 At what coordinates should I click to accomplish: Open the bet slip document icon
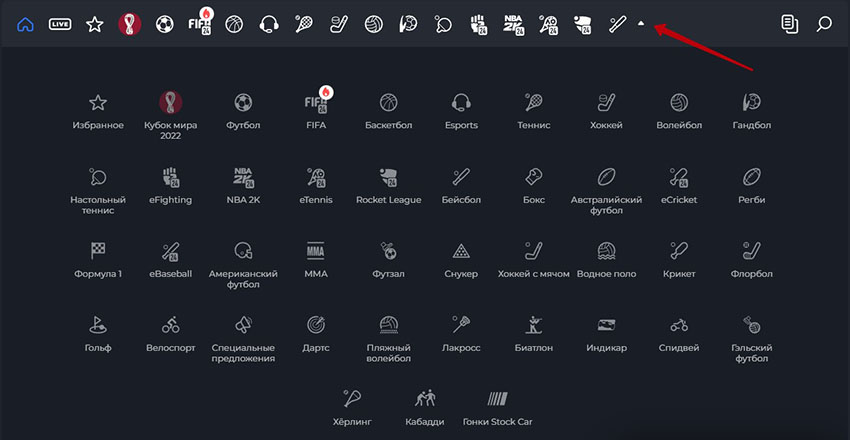789,24
